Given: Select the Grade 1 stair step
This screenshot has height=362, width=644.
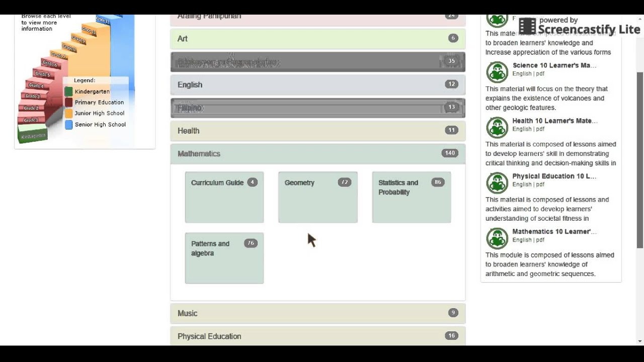Looking at the screenshot, I should [31, 120].
